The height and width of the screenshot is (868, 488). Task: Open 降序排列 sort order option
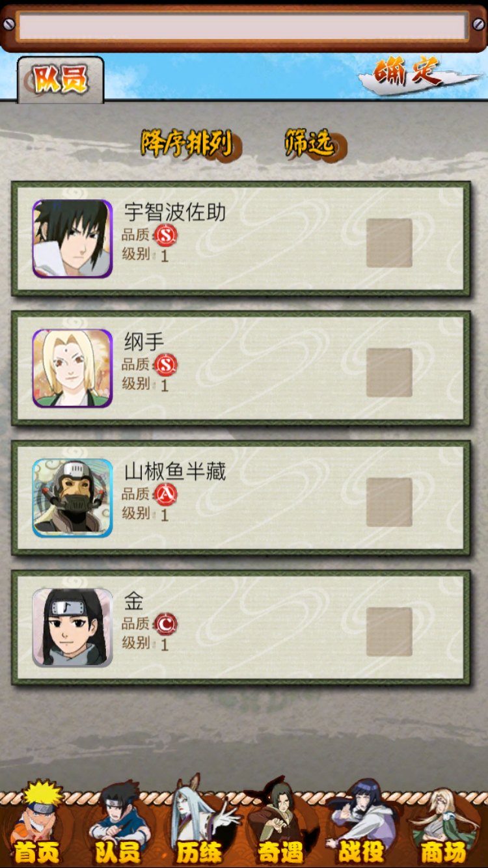click(189, 143)
